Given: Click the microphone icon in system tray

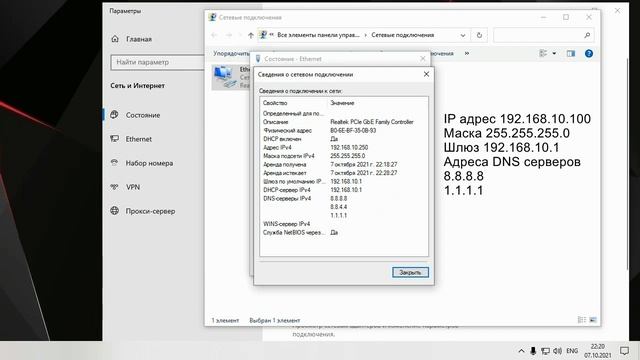Looking at the screenshot, I should [x=533, y=351].
